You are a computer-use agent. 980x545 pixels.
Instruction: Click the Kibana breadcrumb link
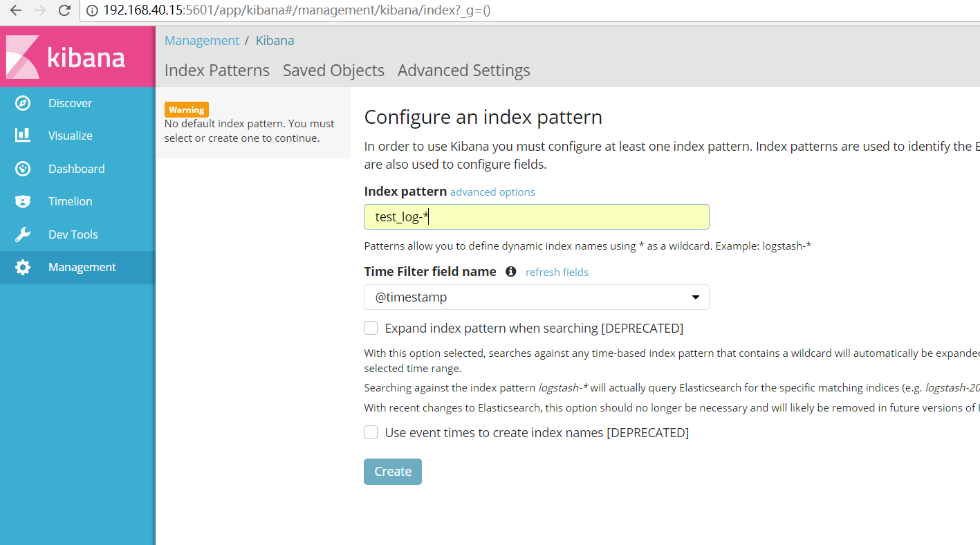pos(275,41)
